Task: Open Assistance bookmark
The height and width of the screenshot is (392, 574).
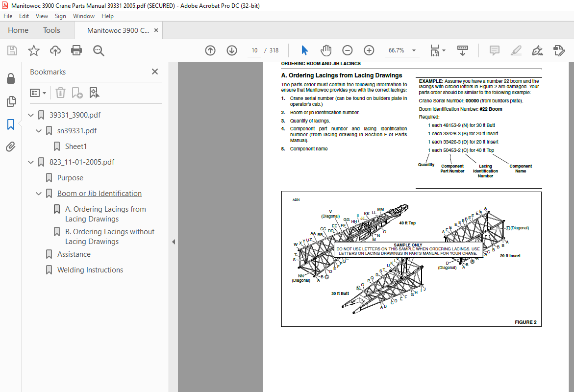Action: [74, 254]
